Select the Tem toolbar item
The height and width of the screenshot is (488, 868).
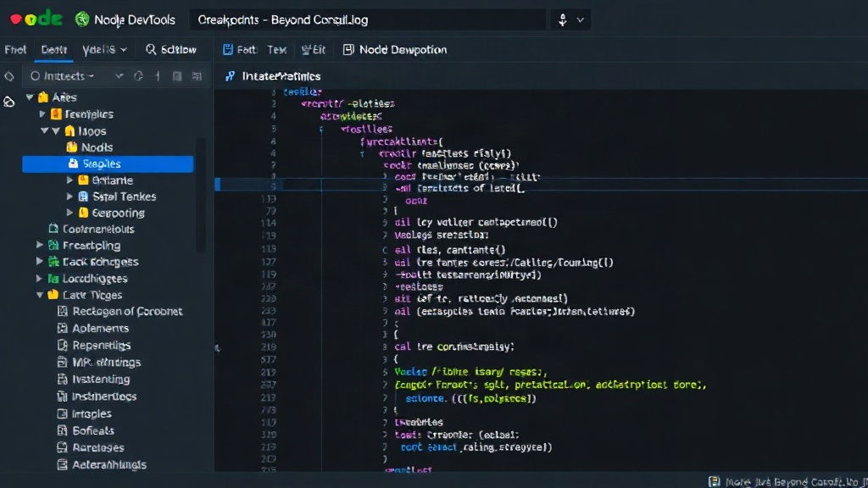(277, 50)
